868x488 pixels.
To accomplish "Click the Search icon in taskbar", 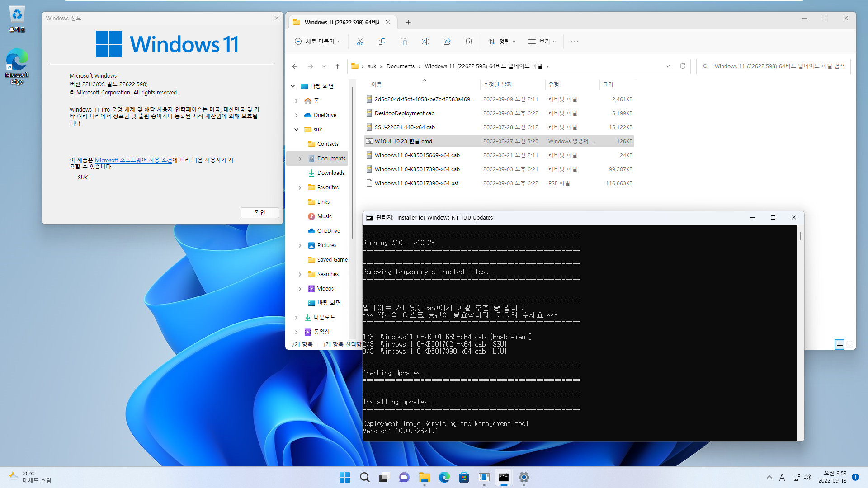I will pyautogui.click(x=365, y=478).
